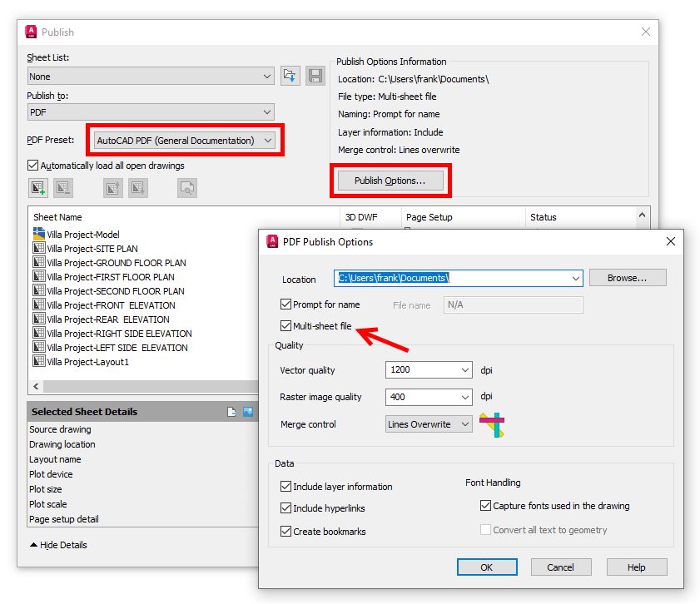Viewport: 700px width, 604px height.
Task: Select Villa Project-Layout1 sheet name
Action: (x=87, y=362)
